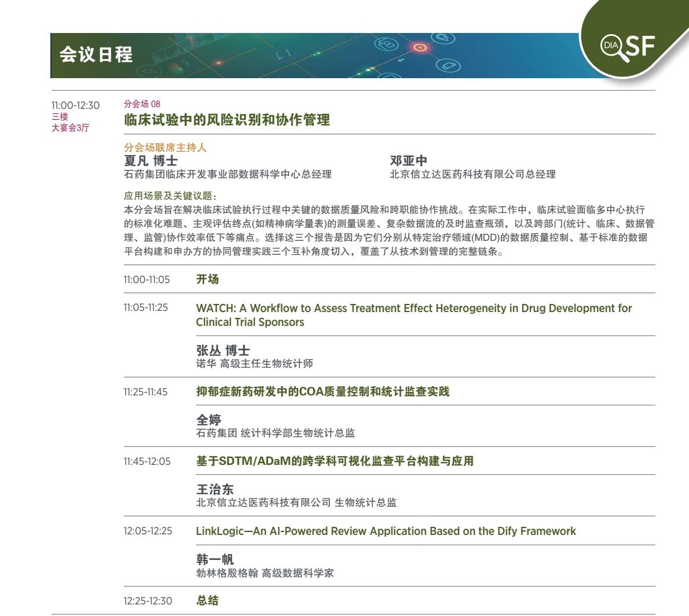This screenshot has width=689, height=616.
Task: Click the 会议日程 banner title
Action: pos(96,55)
